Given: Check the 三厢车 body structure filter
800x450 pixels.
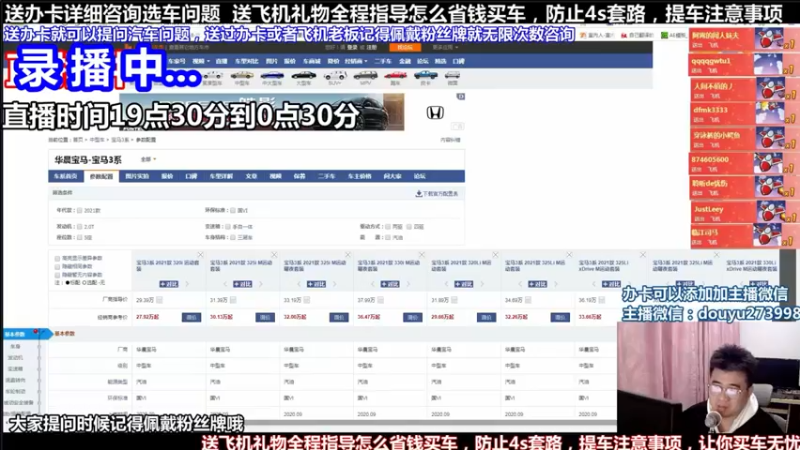Looking at the screenshot, I should tap(233, 237).
